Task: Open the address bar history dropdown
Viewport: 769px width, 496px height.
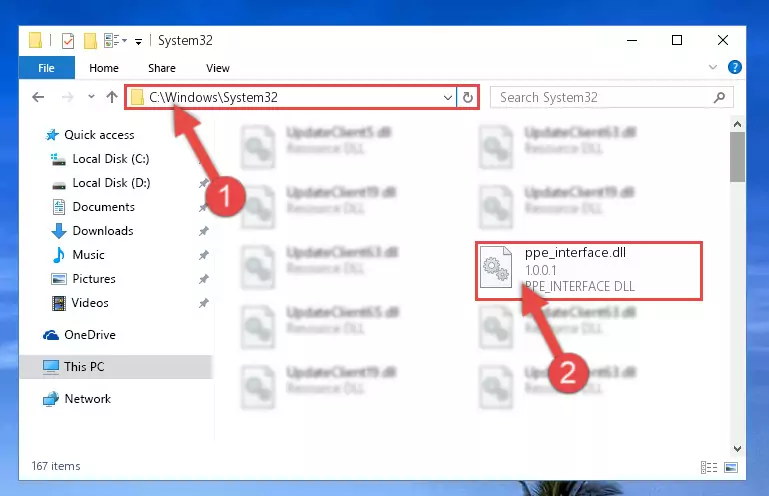Action: 447,97
